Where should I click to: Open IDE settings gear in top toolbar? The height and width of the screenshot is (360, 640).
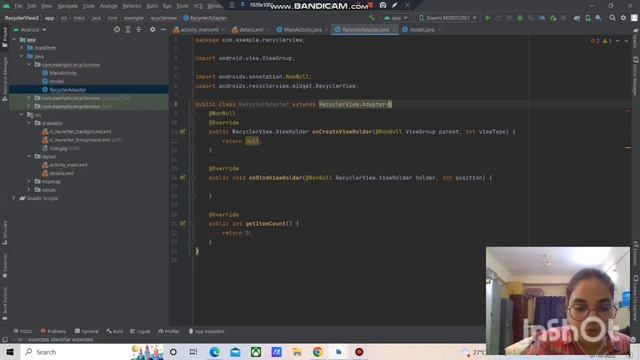click(623, 18)
